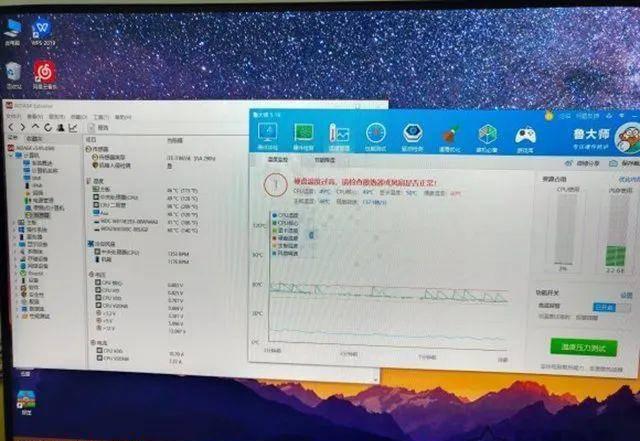Click the Lu Dashi mascot avatar
Image resolution: width=640 pixels, height=441 pixels.
628,138
